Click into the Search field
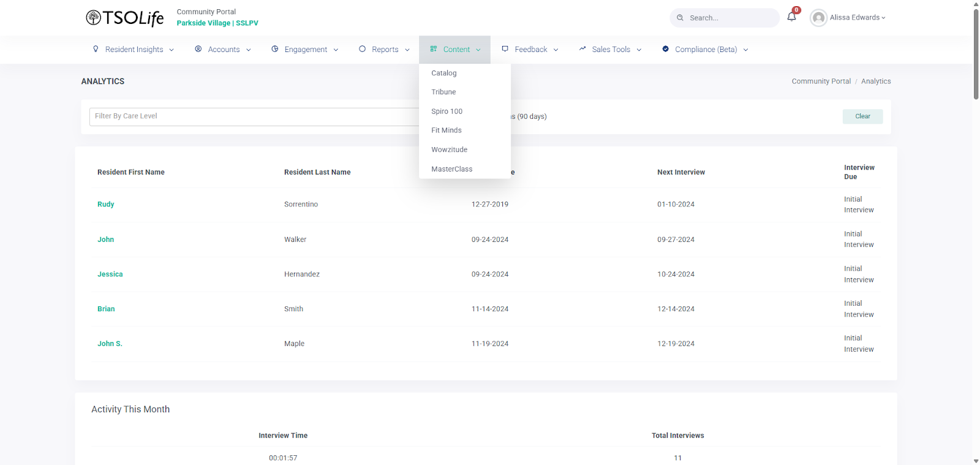The width and height of the screenshot is (980, 465). 729,18
